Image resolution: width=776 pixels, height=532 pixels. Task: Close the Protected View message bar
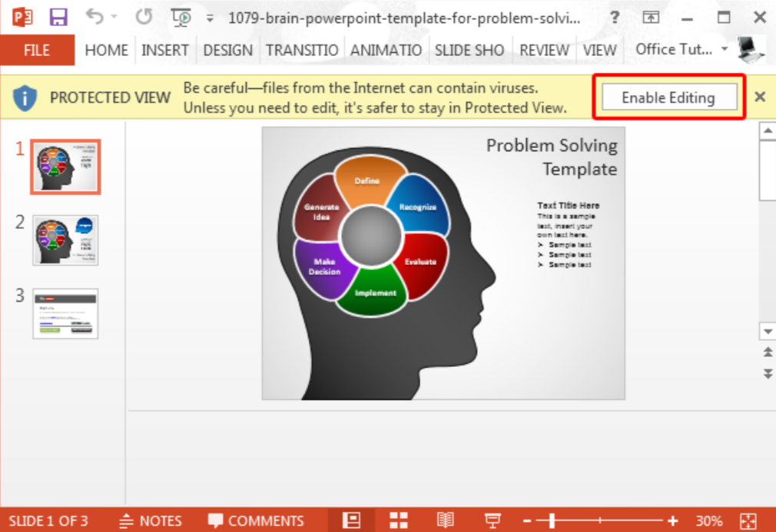pyautogui.click(x=760, y=97)
